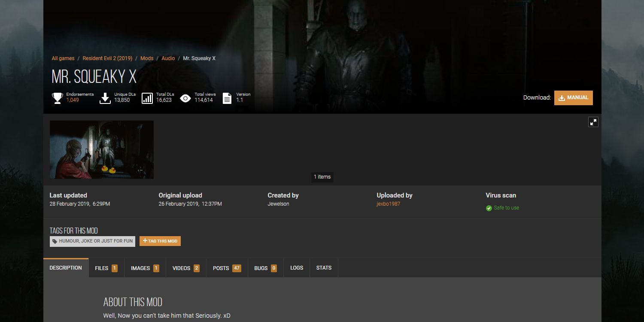Click the Total views eye icon
This screenshot has width=644, height=322.
coord(185,98)
